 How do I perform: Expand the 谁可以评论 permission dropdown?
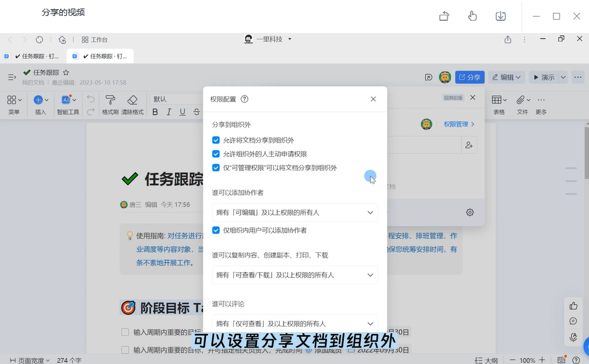point(294,324)
